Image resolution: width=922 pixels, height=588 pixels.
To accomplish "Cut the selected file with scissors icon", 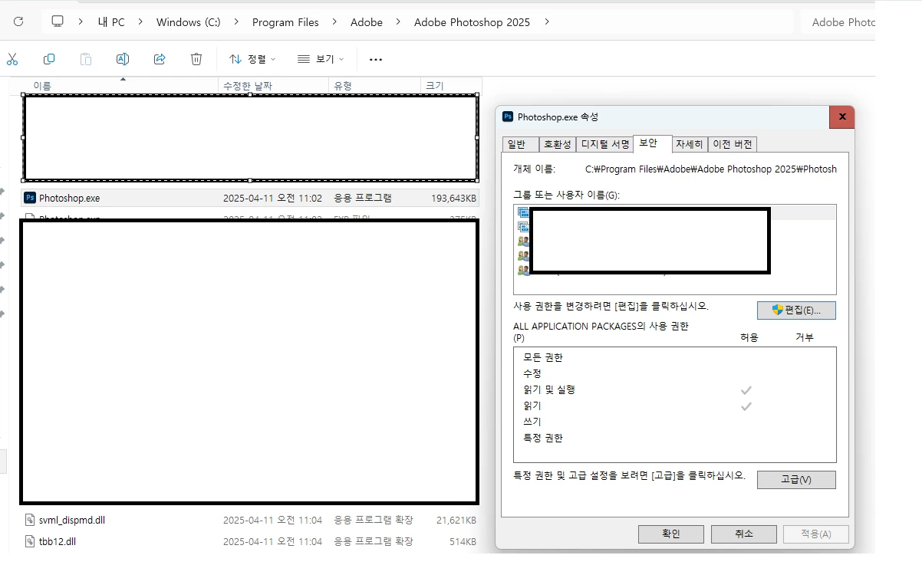I will tap(12, 59).
